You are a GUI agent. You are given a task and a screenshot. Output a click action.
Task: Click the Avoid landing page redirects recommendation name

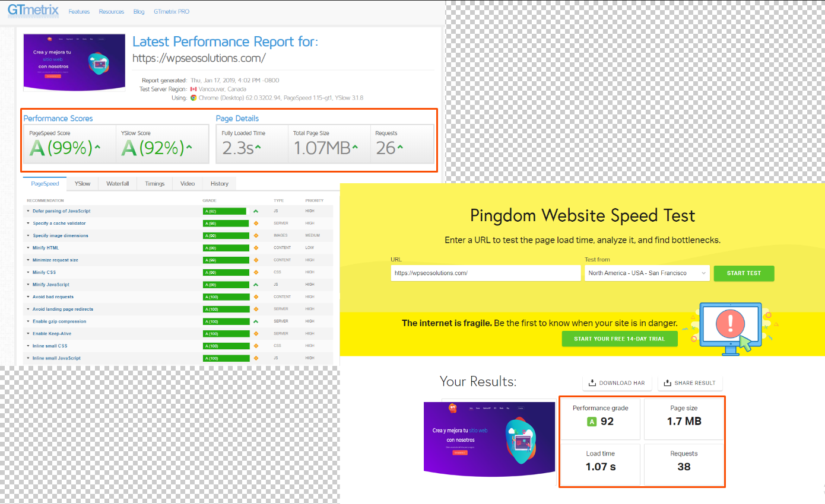coord(63,309)
